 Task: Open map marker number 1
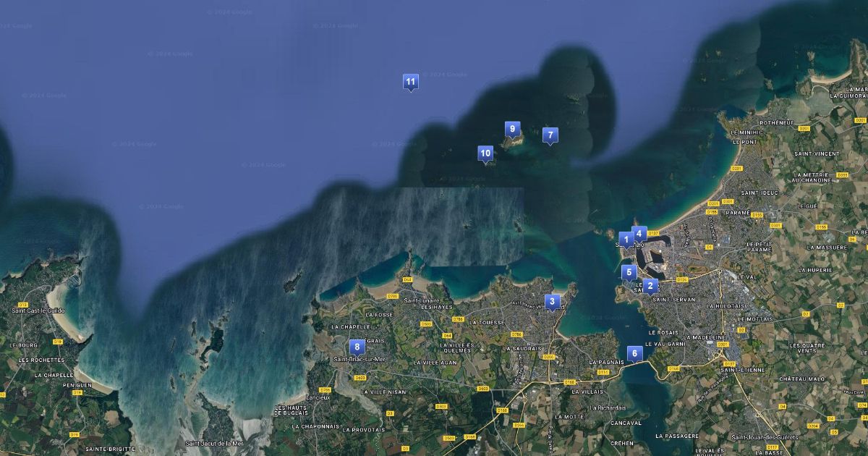(x=626, y=239)
